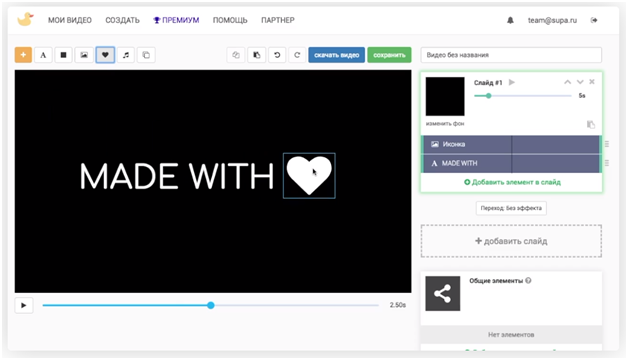Select the music note audio tool

tap(126, 55)
